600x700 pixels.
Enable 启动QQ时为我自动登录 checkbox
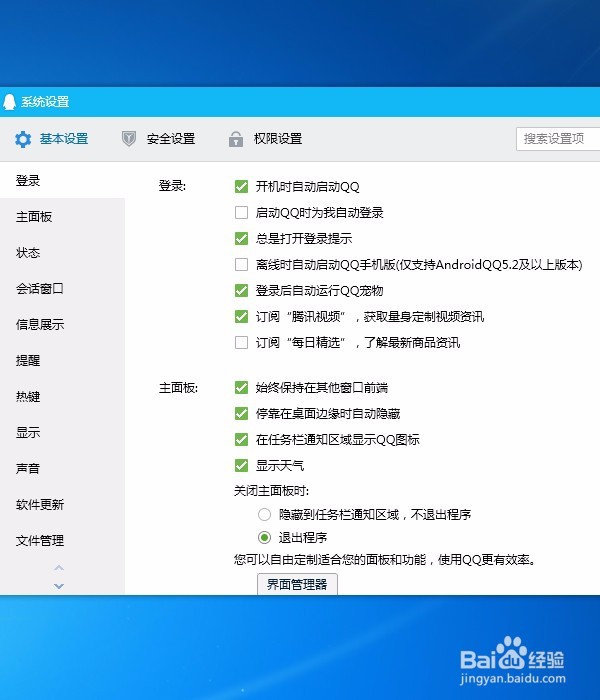point(242,212)
